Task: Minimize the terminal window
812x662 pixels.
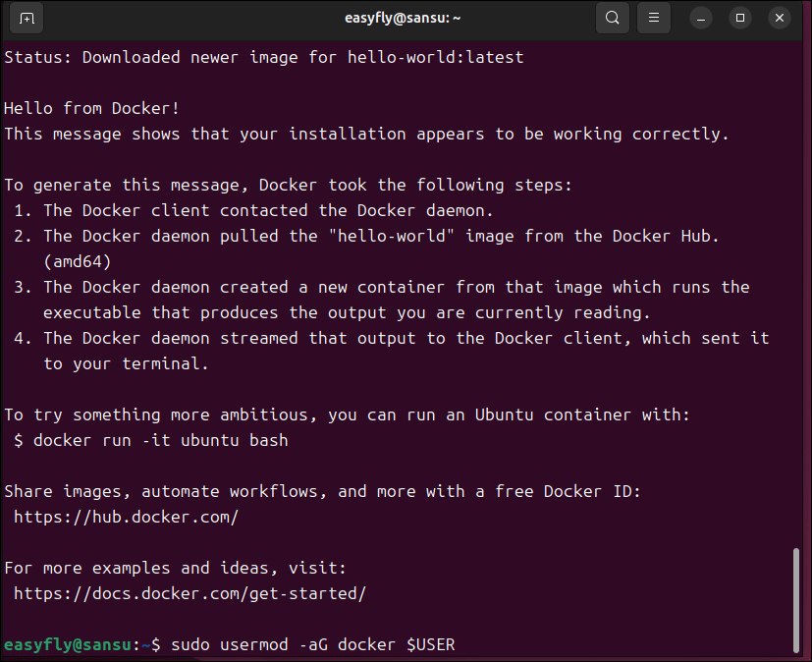Action: (x=701, y=18)
